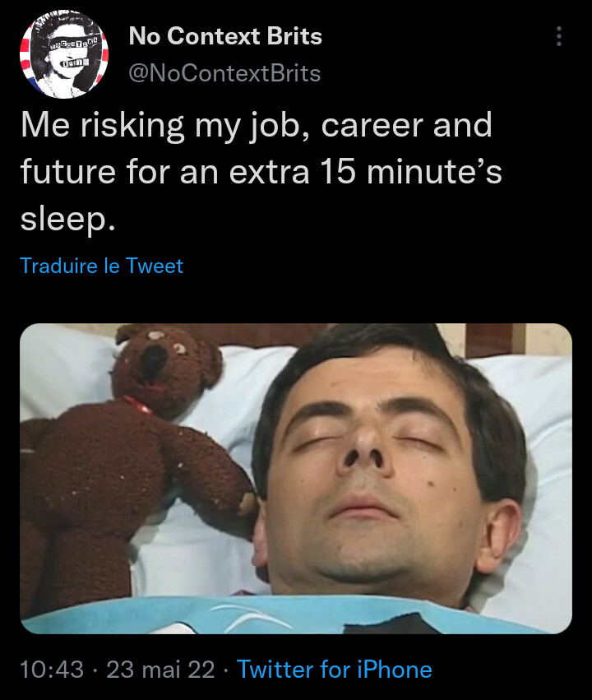Viewport: 592px width, 700px height.
Task: Click the "23 mai 22" date
Action: tap(160, 669)
